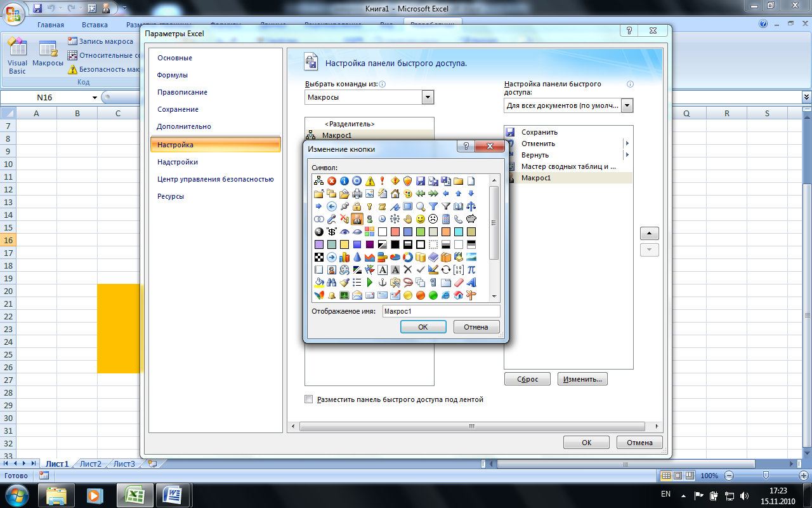Image resolution: width=812 pixels, height=508 pixels.
Task: Click the symbol list scroll-down arrow
Action: point(494,297)
